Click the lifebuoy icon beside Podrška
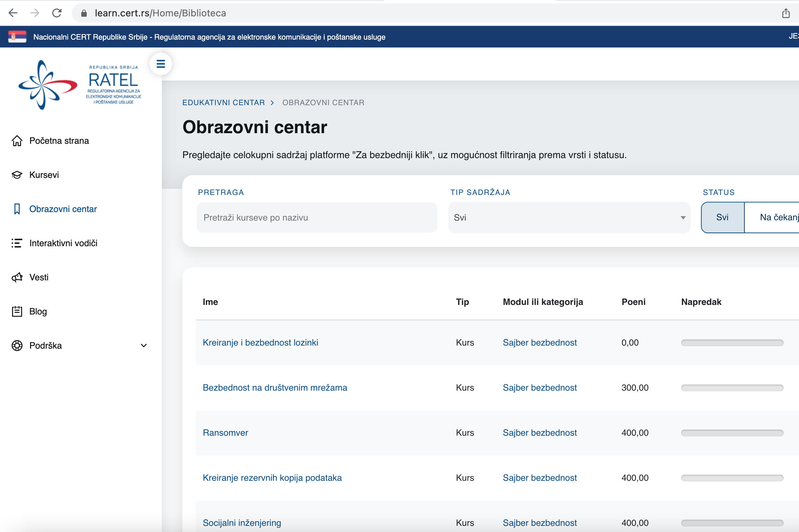The height and width of the screenshot is (532, 799). (x=17, y=346)
